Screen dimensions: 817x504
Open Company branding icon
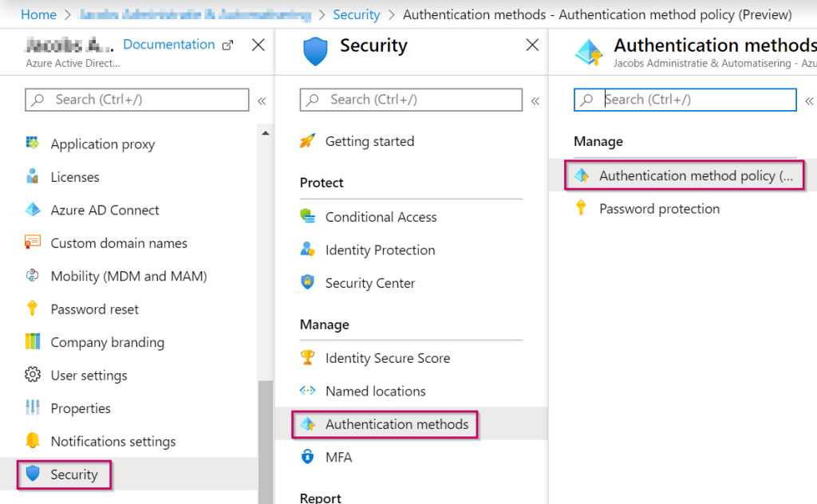click(x=33, y=342)
